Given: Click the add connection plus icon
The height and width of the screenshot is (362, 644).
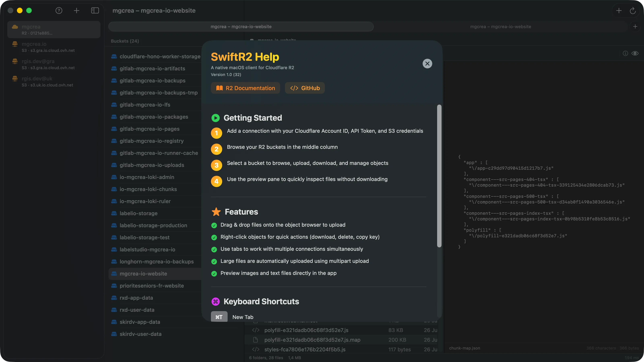Looking at the screenshot, I should click(x=76, y=10).
